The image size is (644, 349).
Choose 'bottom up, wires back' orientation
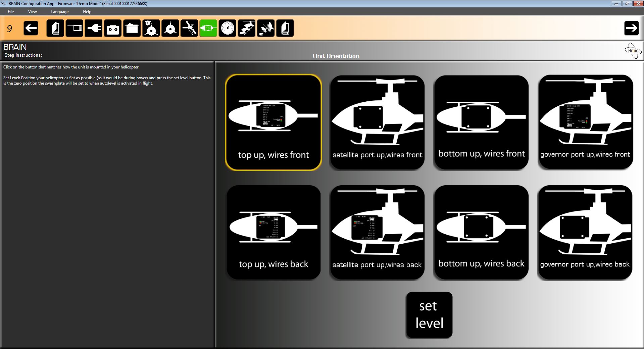tap(481, 232)
